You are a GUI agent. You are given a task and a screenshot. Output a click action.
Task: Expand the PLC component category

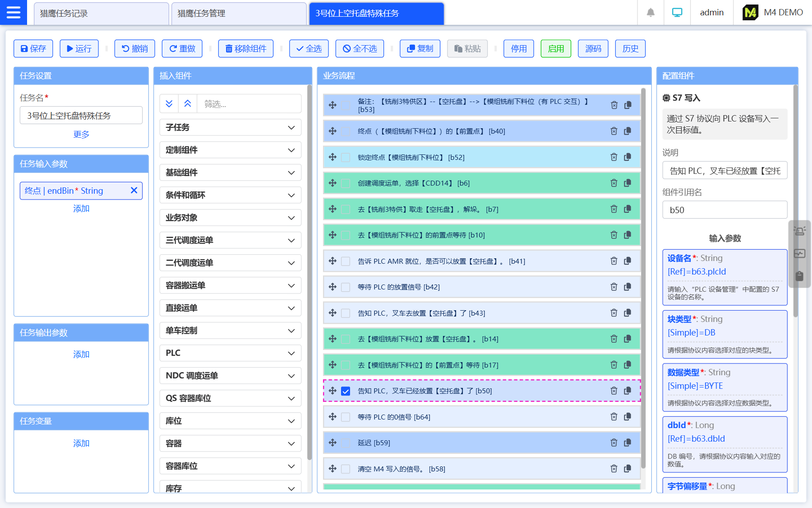tap(230, 353)
